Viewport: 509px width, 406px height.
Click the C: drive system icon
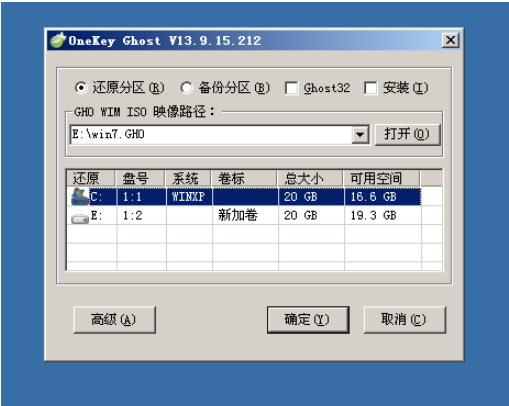tap(80, 197)
